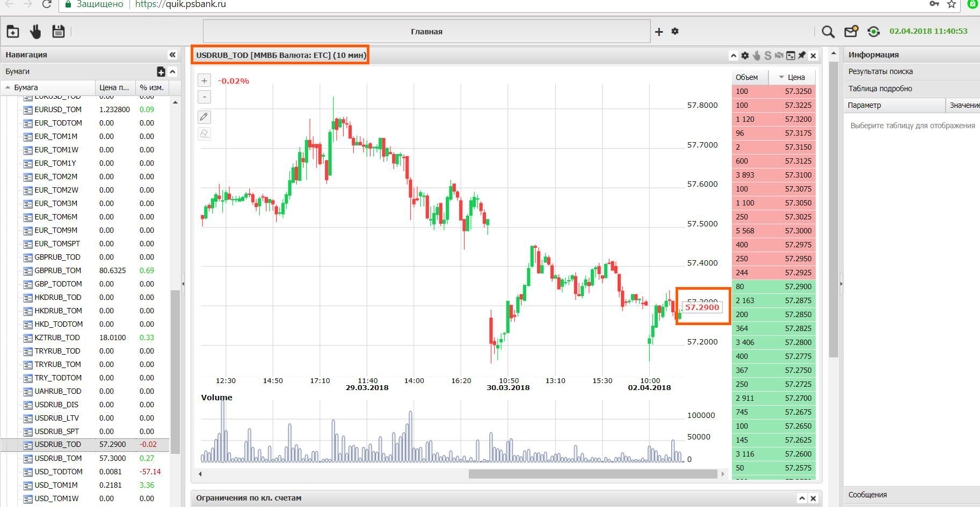
Task: Click the green connection status icon
Action: [874, 32]
